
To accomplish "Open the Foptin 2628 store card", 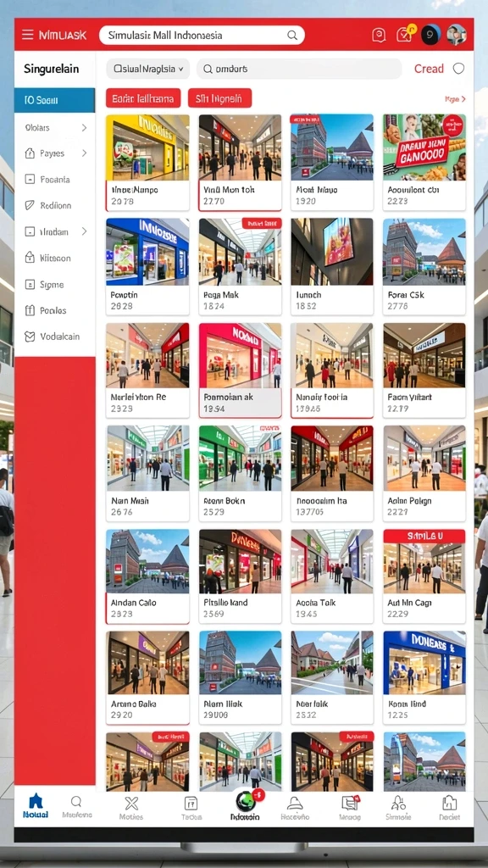I will (147, 267).
